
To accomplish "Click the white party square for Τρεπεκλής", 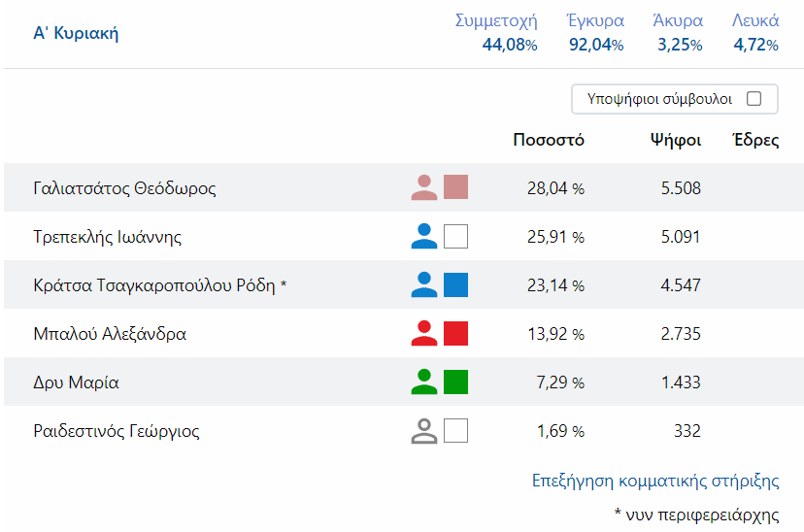I will tap(456, 236).
